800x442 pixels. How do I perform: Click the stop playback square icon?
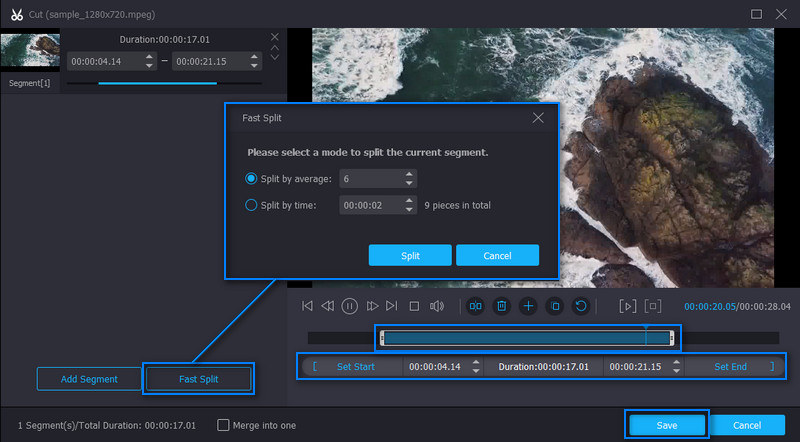point(414,306)
